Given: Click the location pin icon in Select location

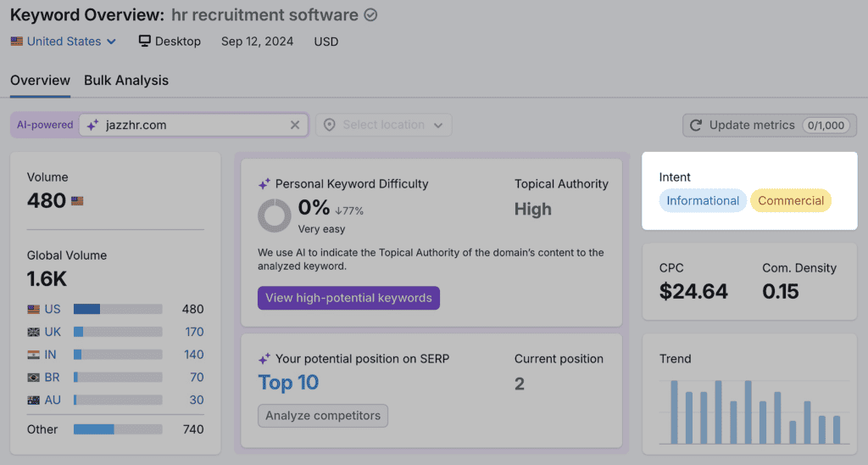Looking at the screenshot, I should [x=331, y=125].
